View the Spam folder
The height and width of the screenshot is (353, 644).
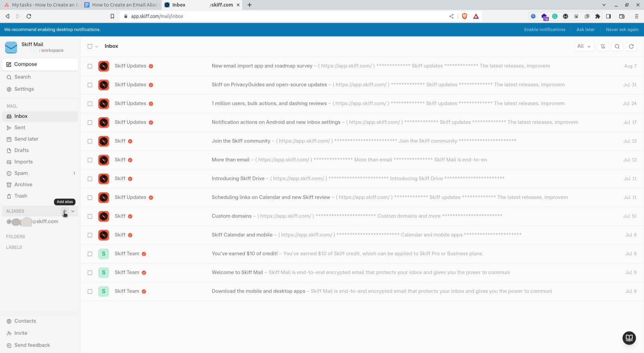pyautogui.click(x=21, y=173)
